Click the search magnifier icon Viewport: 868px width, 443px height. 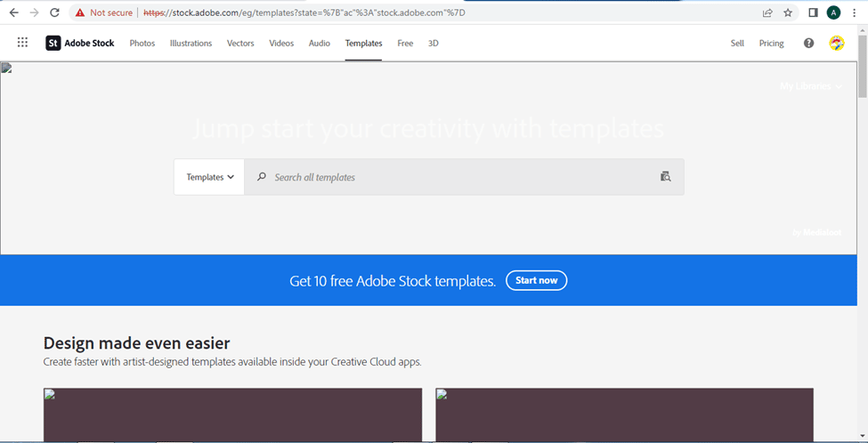[262, 177]
